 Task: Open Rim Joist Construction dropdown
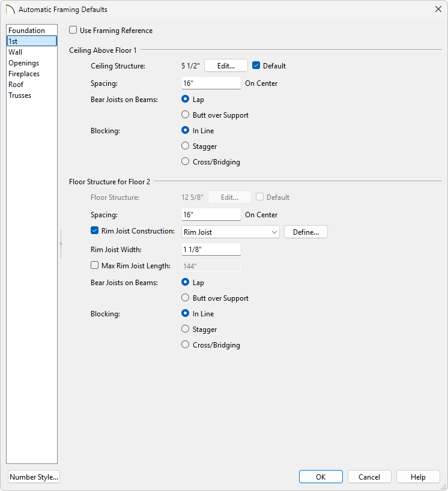point(231,232)
